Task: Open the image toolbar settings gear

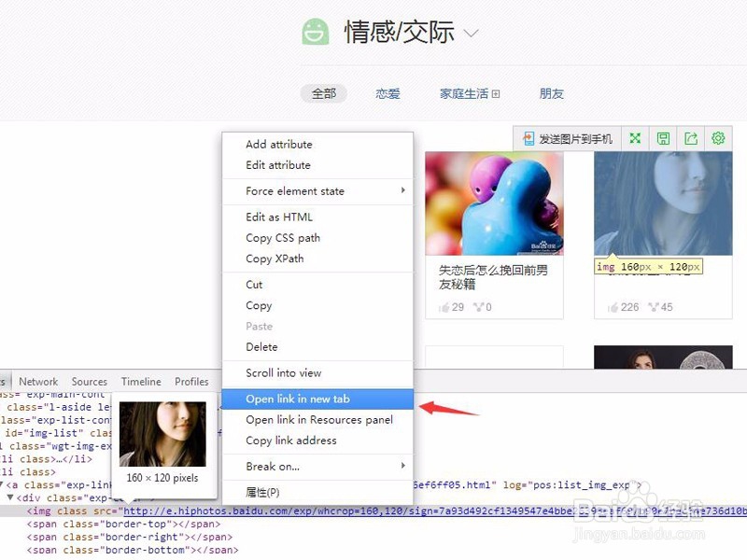Action: pos(718,138)
